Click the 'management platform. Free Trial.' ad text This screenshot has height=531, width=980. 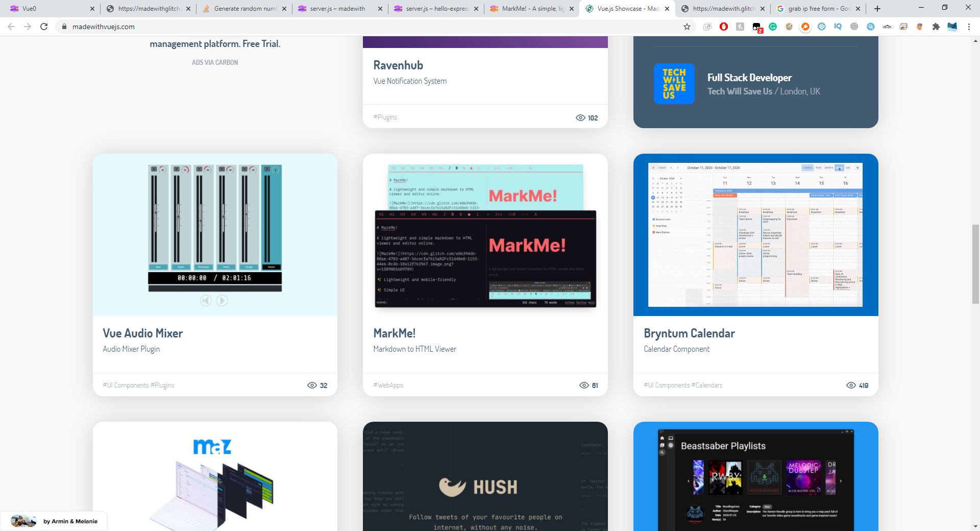[x=215, y=44]
